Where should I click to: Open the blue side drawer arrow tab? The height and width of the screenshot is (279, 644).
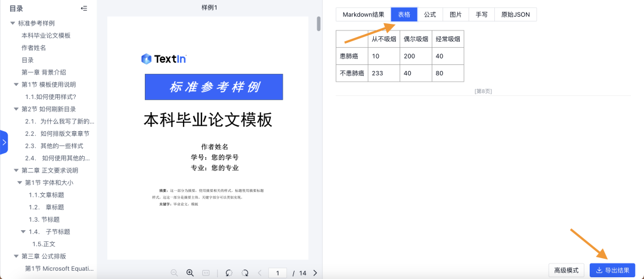4,142
